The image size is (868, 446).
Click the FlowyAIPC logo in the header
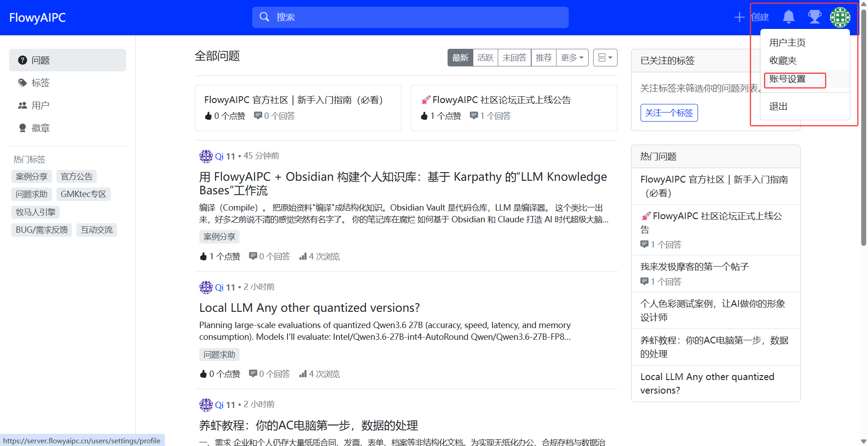[38, 18]
